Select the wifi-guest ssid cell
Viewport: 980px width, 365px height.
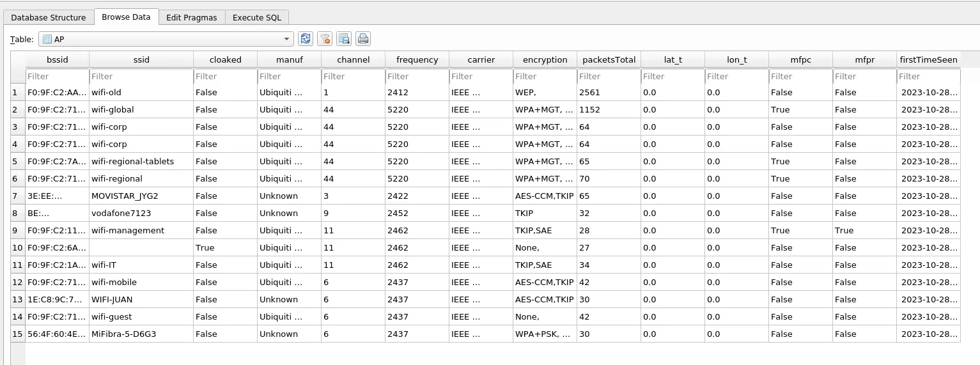(x=141, y=316)
